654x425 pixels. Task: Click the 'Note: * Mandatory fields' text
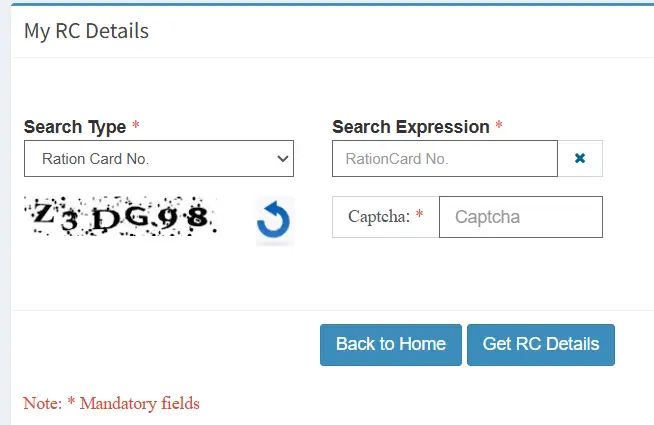click(111, 404)
